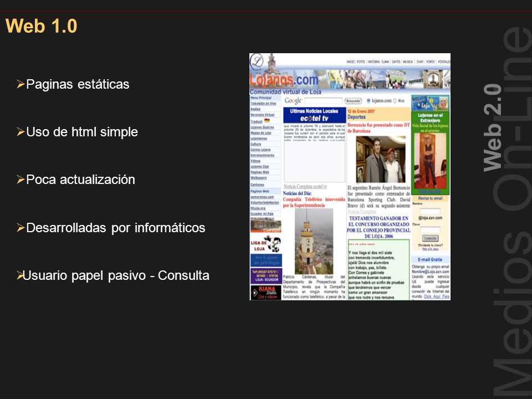Click the Google logo beside search box
This screenshot has height=399, width=532.
tap(293, 100)
